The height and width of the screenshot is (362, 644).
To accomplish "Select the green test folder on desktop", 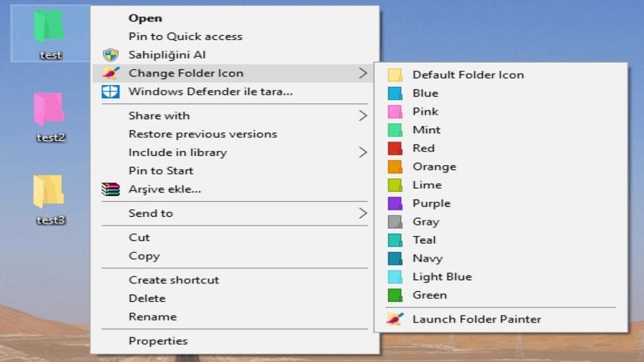I will (x=48, y=27).
